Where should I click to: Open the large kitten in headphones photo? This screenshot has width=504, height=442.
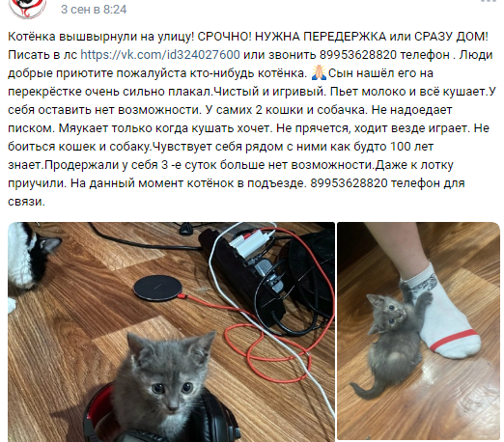[171, 332]
